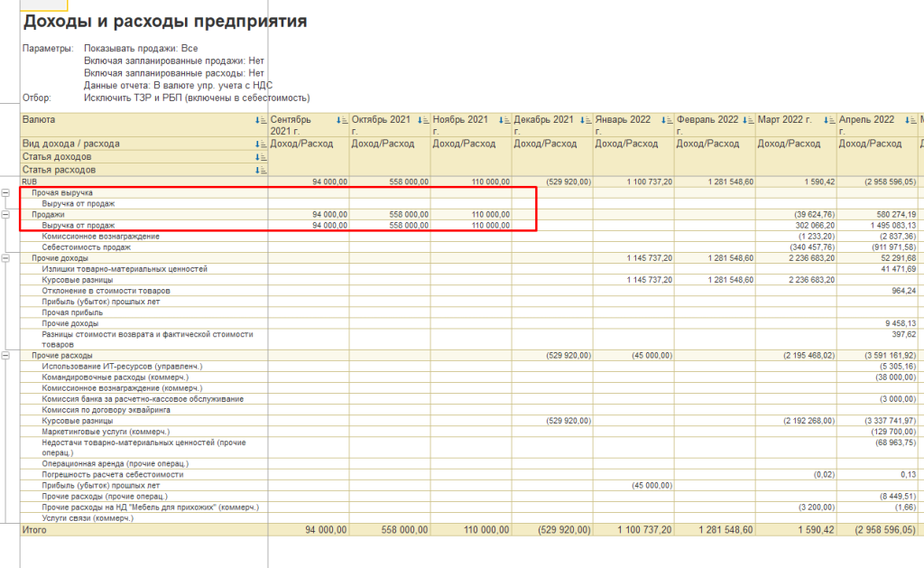Screen dimensions: 924x568
Task: Select Комиссия банка за расчетно-кассовое обслуживание row
Action: (x=143, y=399)
